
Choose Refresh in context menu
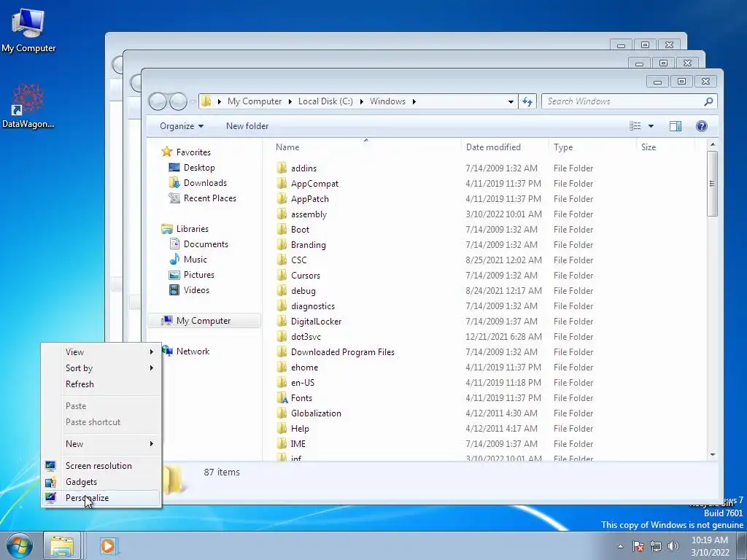(x=101, y=384)
